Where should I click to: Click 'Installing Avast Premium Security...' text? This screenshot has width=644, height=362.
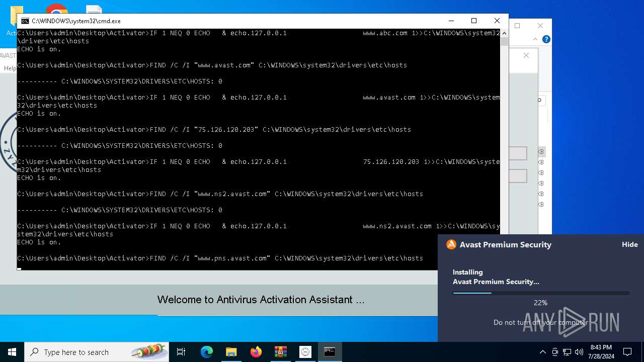click(496, 277)
